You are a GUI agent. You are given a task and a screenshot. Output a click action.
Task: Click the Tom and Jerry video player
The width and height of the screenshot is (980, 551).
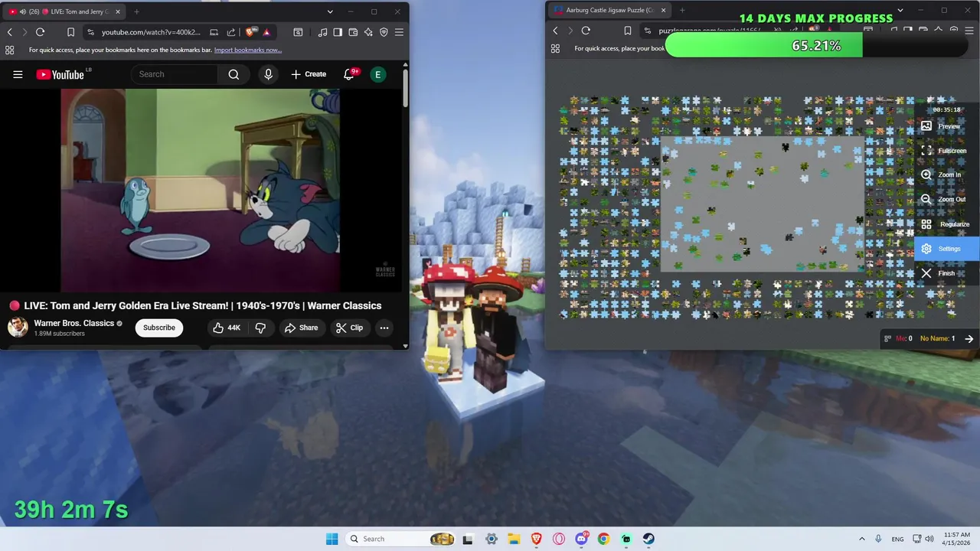point(201,190)
